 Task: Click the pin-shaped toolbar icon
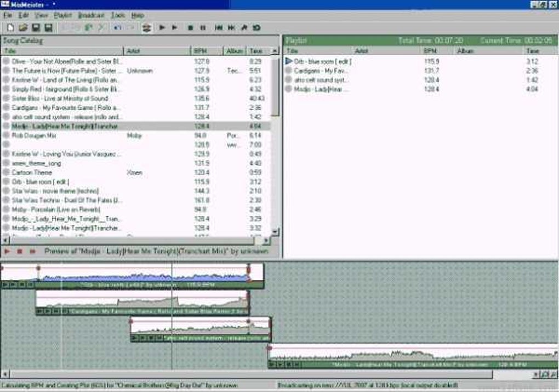point(244,28)
